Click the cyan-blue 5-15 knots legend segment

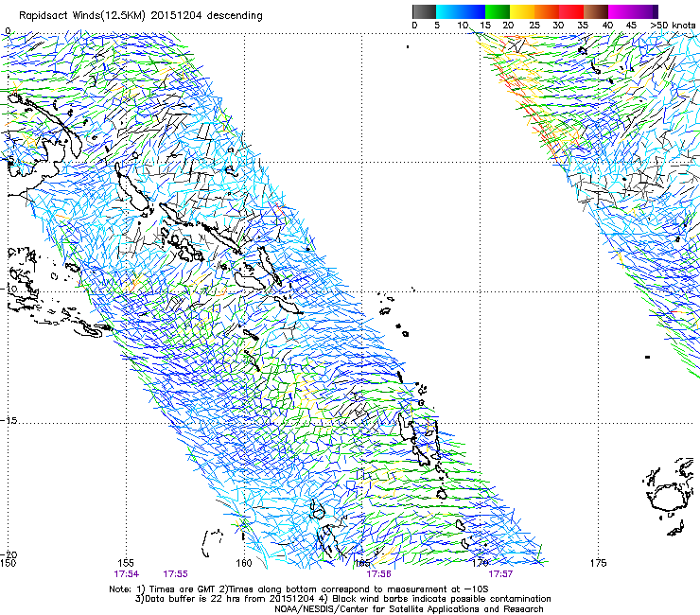point(461,11)
